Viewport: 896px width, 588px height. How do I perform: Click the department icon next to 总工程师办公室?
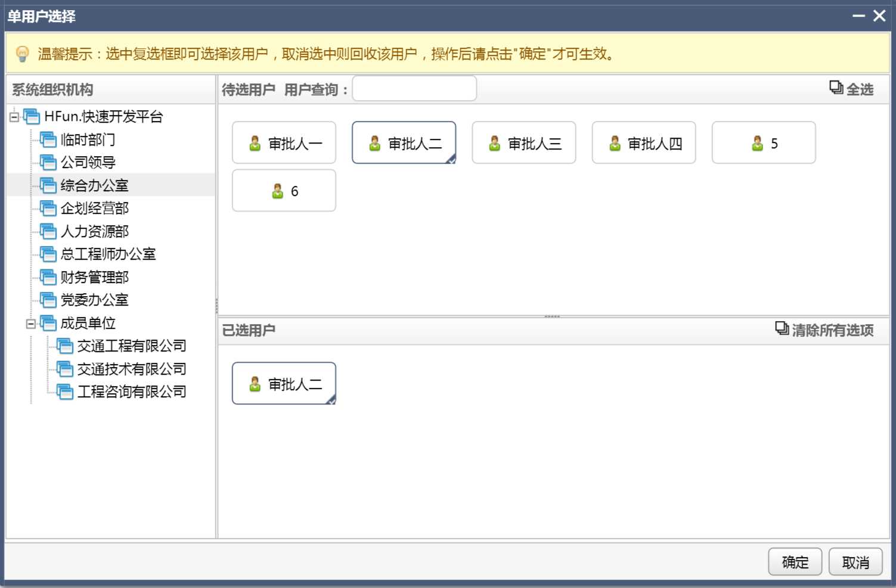[48, 254]
